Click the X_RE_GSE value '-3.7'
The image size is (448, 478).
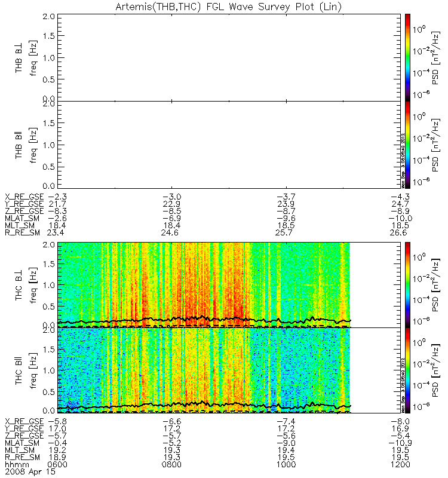(286, 197)
